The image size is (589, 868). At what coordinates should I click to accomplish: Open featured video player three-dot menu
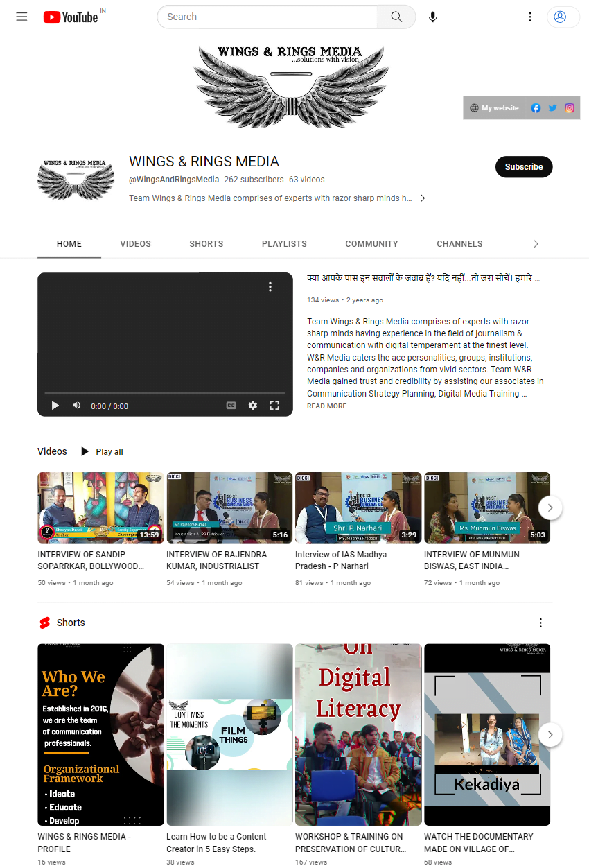[x=270, y=287]
